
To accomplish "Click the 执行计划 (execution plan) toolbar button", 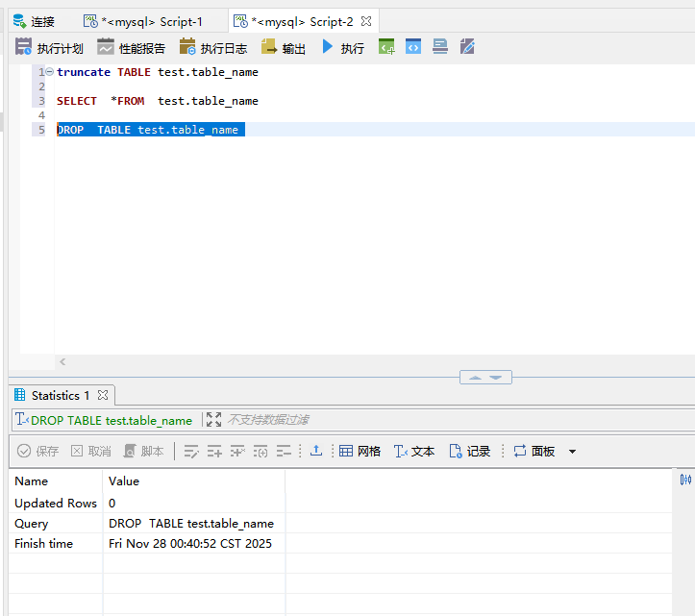I will pyautogui.click(x=49, y=47).
